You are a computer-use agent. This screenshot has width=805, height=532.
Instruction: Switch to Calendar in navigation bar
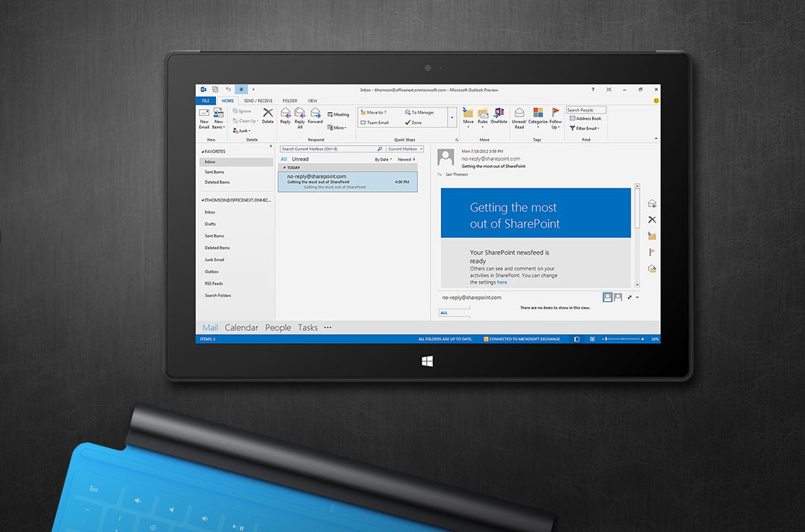click(241, 327)
